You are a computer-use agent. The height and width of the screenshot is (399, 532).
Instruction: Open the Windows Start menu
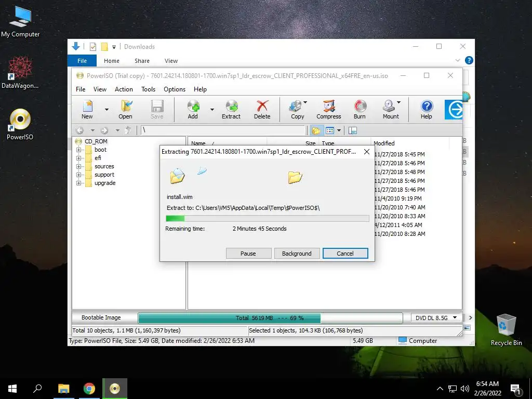pyautogui.click(x=12, y=389)
